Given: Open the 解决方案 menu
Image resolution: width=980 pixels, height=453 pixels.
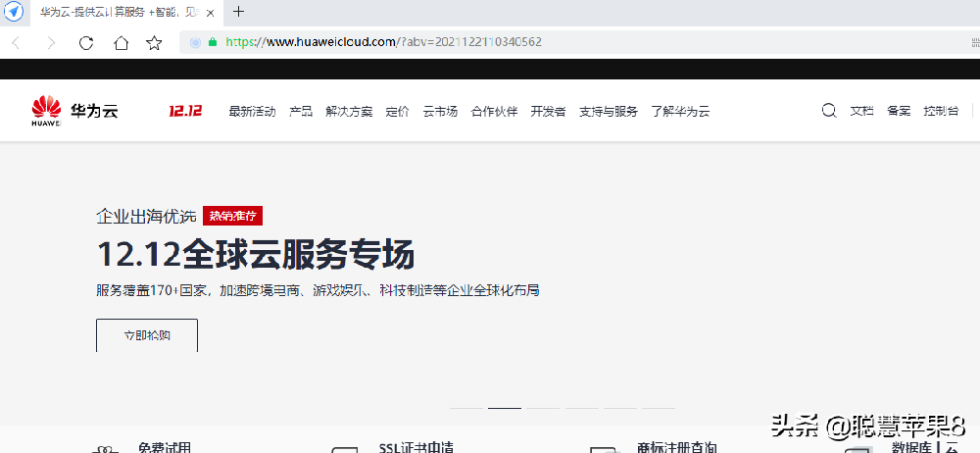Looking at the screenshot, I should point(349,112).
